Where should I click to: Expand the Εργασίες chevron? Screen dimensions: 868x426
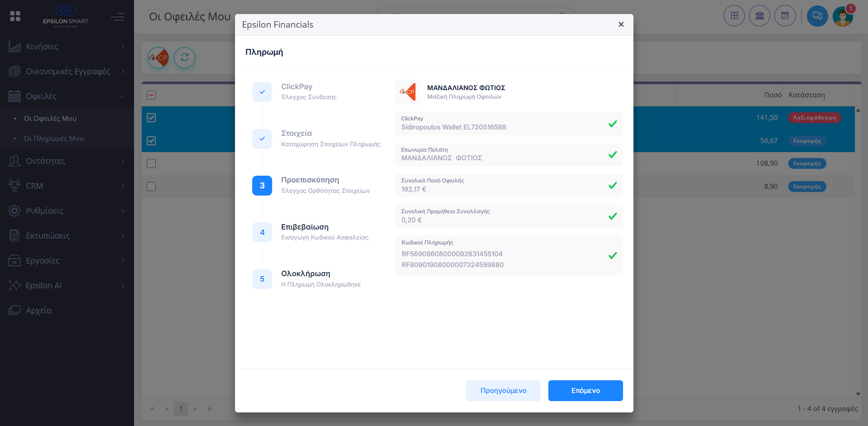(123, 261)
